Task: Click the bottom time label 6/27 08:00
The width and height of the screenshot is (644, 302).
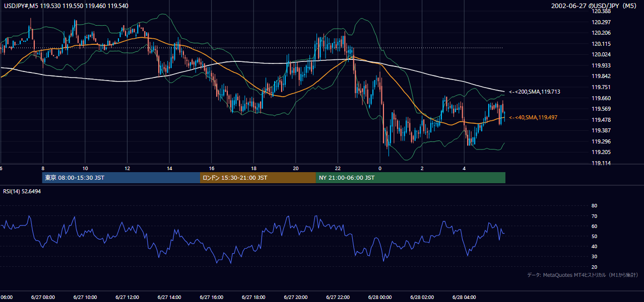Action: (x=43, y=297)
